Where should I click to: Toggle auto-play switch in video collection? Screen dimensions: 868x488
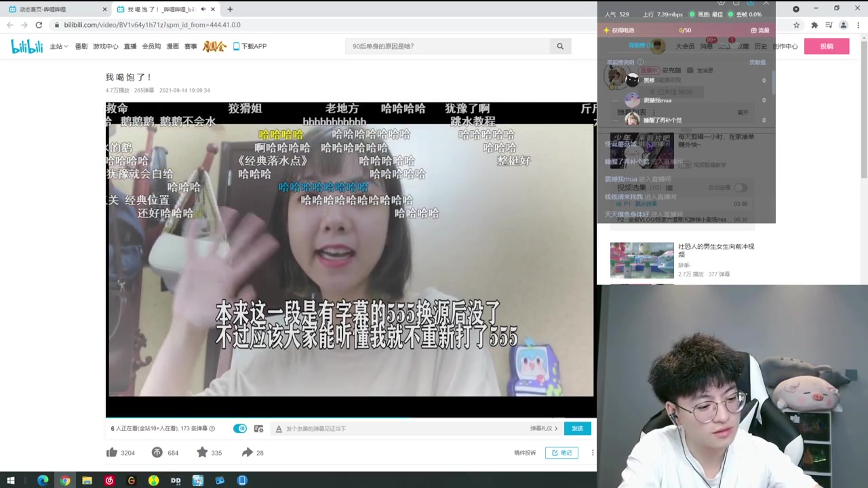(x=741, y=188)
